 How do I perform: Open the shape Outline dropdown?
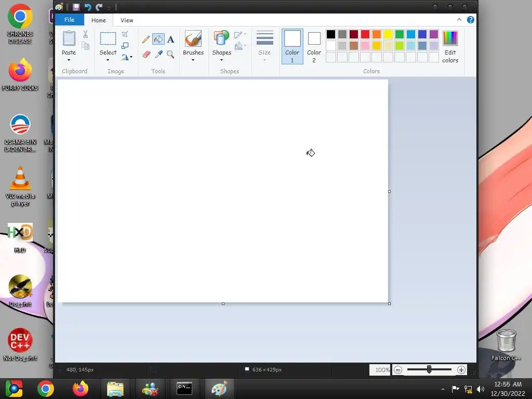(x=240, y=34)
